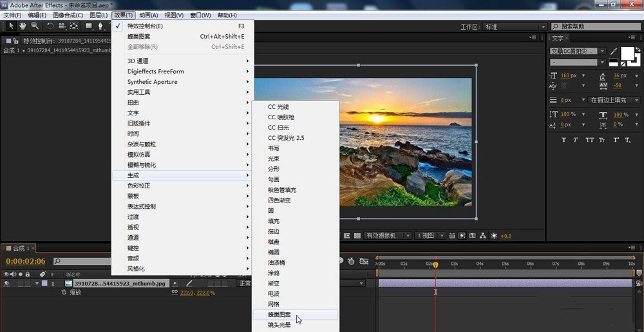This screenshot has height=332, width=644.
Task: Click the eyedropper in the 文字 panel
Action: click(613, 51)
